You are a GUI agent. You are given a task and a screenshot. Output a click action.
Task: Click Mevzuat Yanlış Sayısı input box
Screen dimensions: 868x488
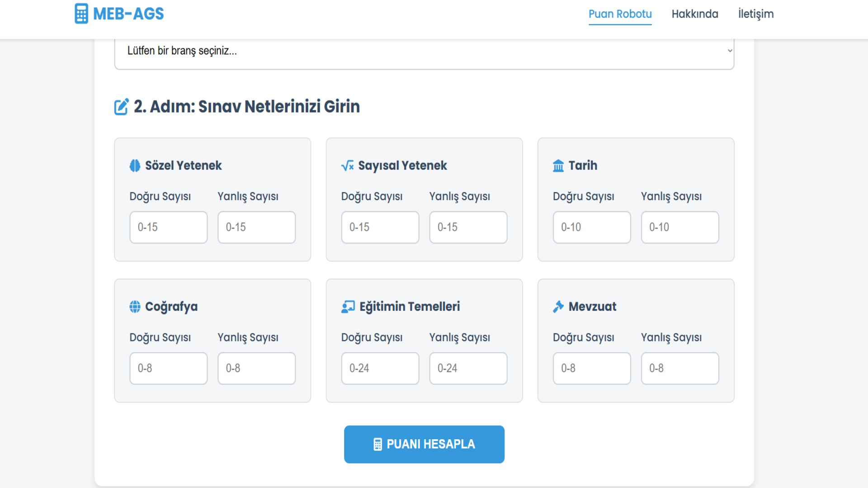[679, 368]
